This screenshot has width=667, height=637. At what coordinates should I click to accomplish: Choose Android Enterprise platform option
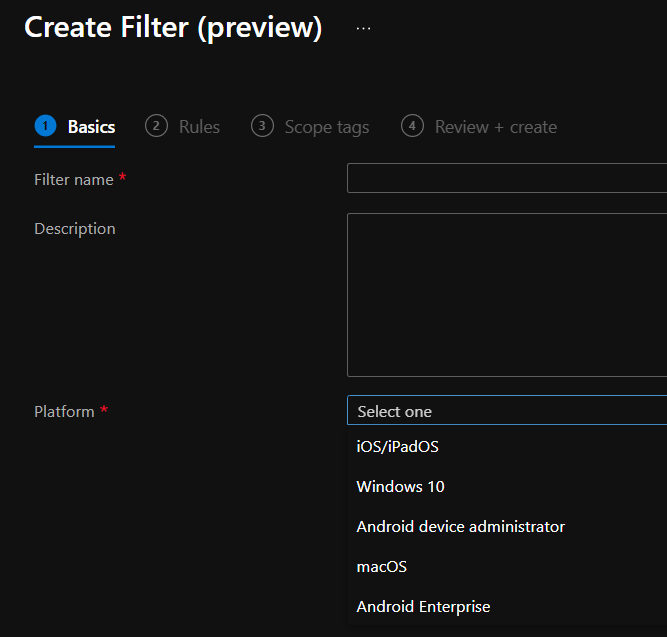pos(423,607)
